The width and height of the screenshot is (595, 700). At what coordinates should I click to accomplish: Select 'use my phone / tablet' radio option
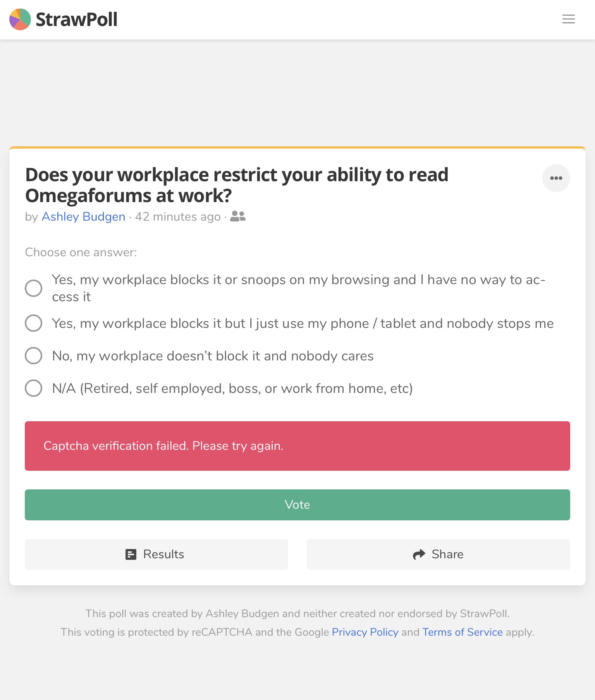(34, 323)
